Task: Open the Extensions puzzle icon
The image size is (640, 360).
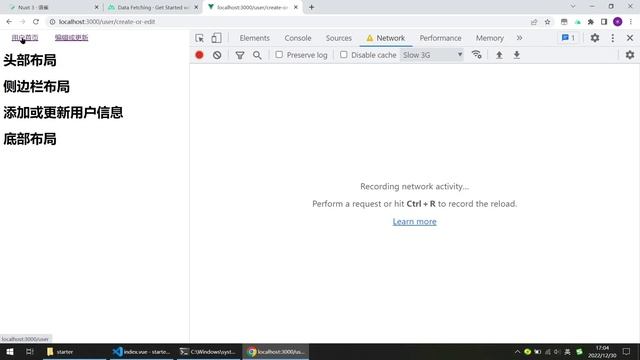Action: 591,22
